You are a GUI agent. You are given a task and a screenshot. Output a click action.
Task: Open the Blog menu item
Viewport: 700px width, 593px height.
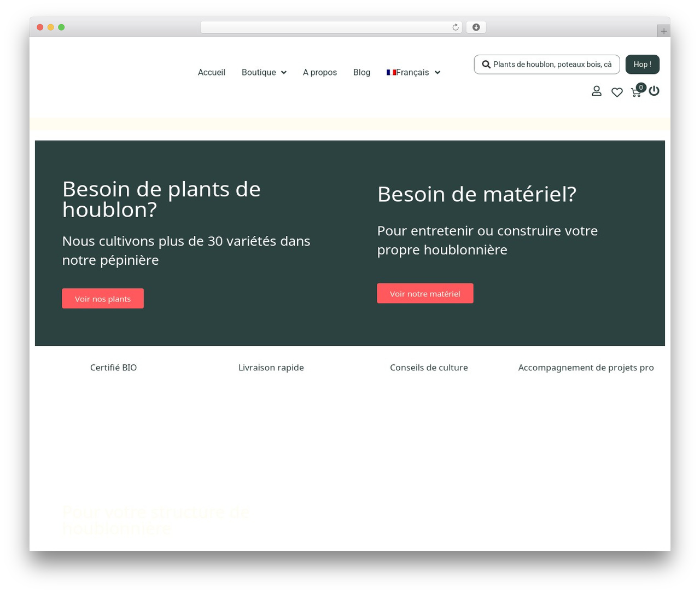[361, 72]
